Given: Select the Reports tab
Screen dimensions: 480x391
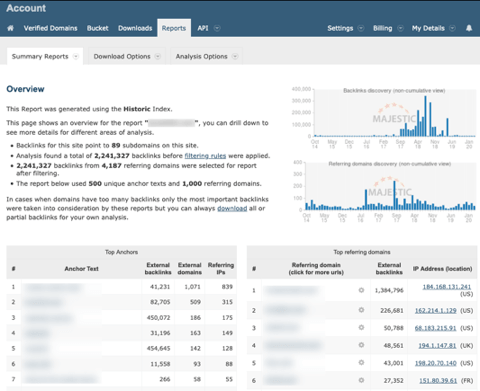Looking at the screenshot, I should (174, 28).
